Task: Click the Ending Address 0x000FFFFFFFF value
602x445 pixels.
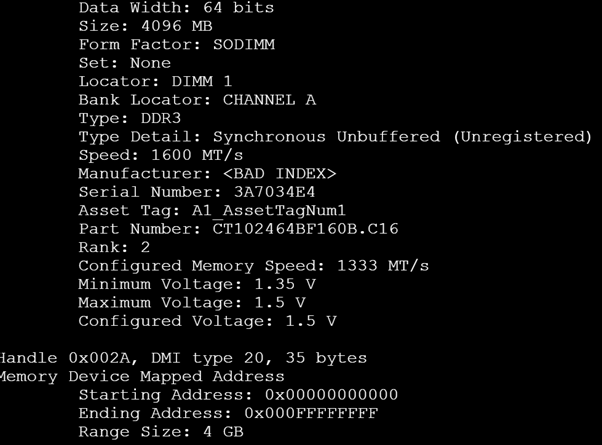Action: (x=311, y=413)
